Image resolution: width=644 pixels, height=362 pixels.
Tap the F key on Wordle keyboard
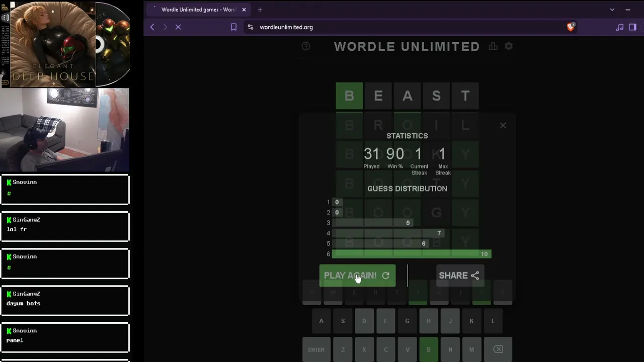click(x=386, y=321)
